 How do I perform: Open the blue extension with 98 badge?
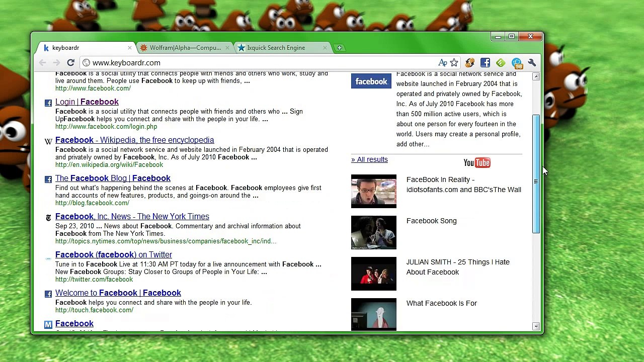coord(517,63)
